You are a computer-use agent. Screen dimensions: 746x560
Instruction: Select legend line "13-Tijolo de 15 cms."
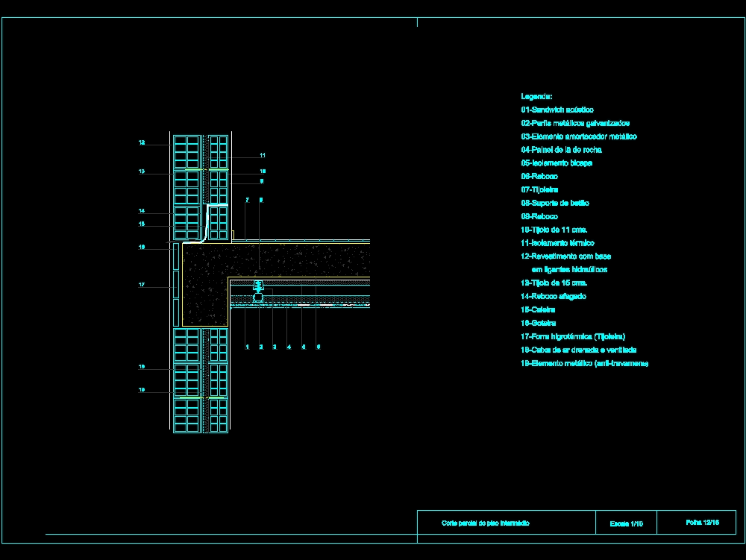coord(554,283)
